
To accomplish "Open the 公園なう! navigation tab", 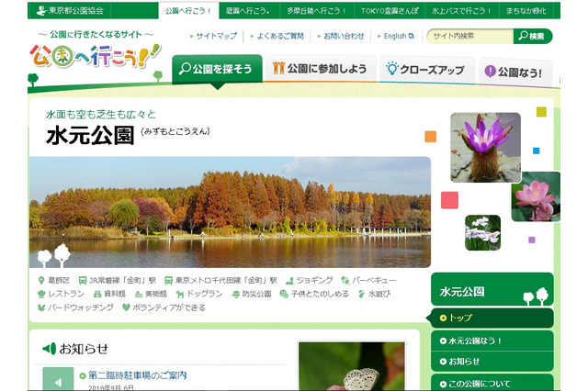I will (x=514, y=72).
